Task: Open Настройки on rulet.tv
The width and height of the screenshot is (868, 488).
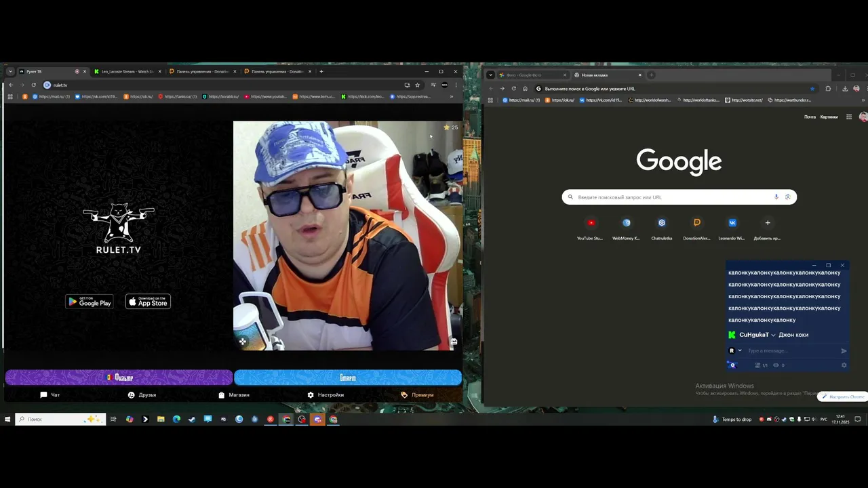Action: (x=325, y=394)
